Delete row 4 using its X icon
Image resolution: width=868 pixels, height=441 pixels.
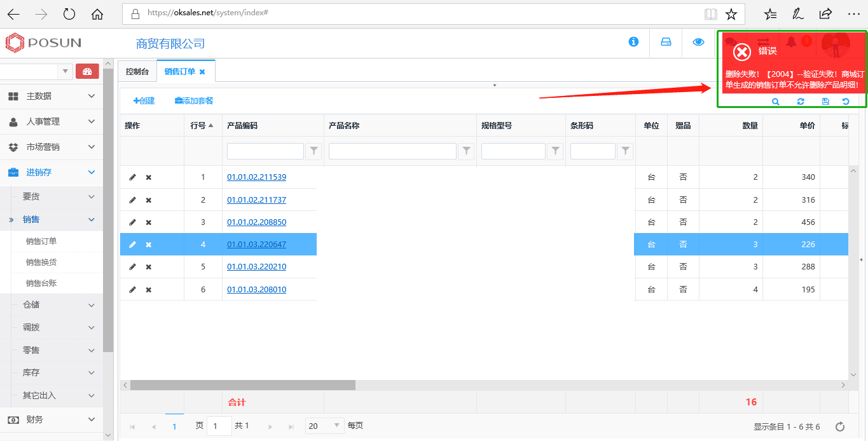pos(148,245)
